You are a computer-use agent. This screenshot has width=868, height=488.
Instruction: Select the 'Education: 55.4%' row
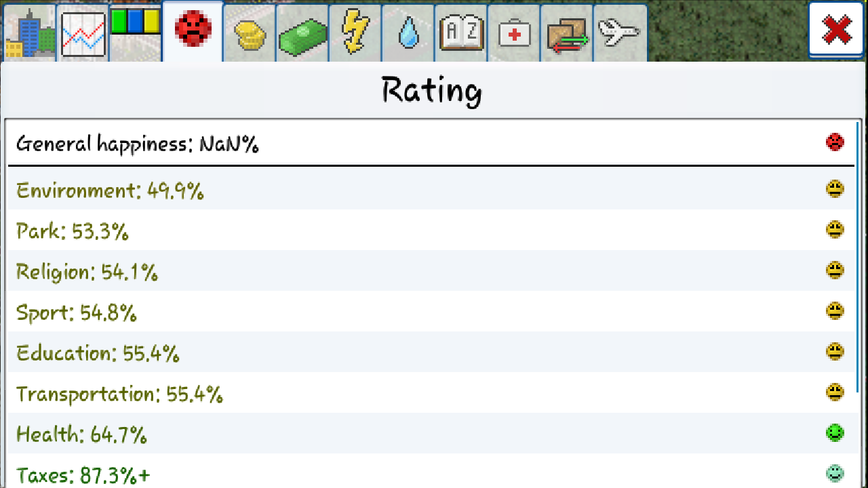click(x=431, y=352)
